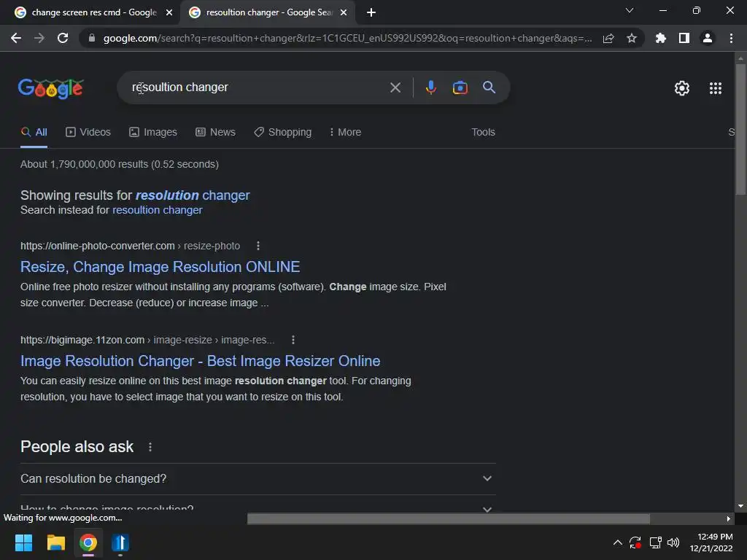Switch to Images results
Screen dimensions: 747x560
153,133
